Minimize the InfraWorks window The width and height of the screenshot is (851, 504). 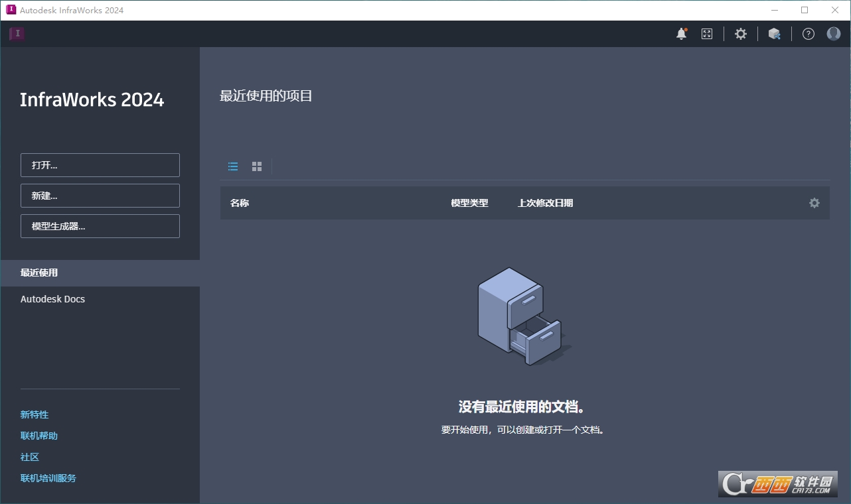(774, 10)
